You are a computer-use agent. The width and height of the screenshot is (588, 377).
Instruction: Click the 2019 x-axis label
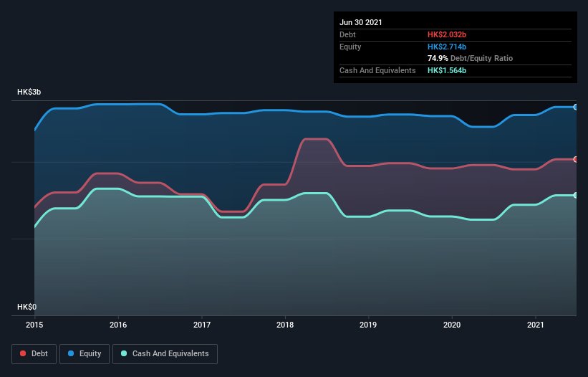pyautogui.click(x=368, y=325)
